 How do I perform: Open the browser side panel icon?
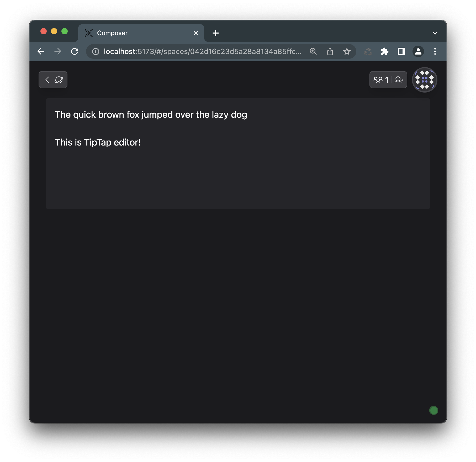[x=401, y=51]
